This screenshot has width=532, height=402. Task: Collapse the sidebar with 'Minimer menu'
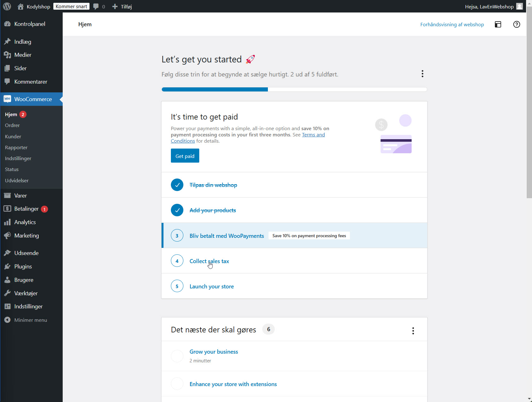pyautogui.click(x=30, y=320)
